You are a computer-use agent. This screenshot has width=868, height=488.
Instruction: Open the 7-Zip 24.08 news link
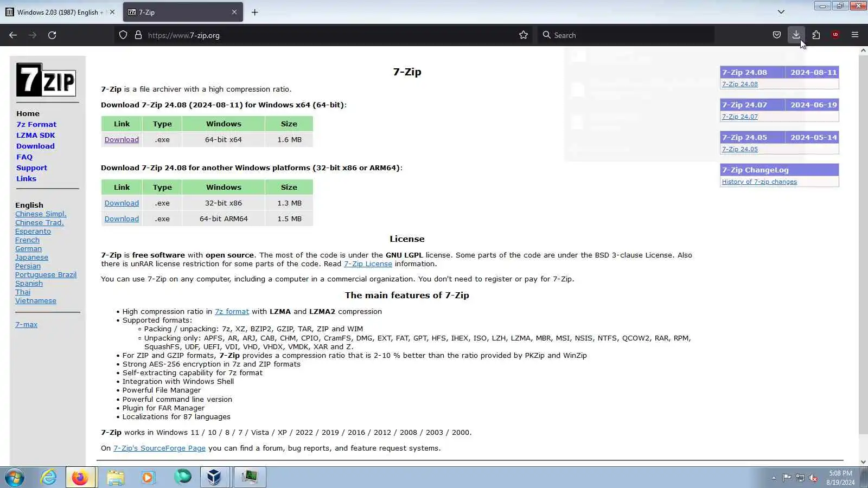click(x=739, y=84)
